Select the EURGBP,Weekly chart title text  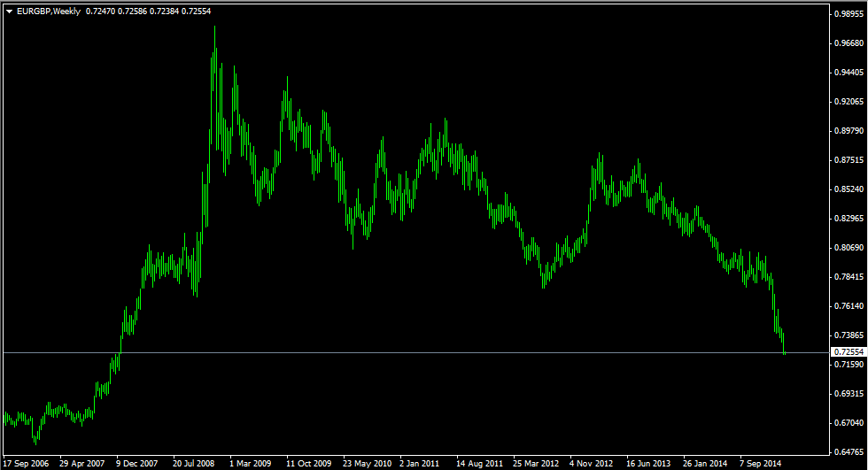click(49, 11)
